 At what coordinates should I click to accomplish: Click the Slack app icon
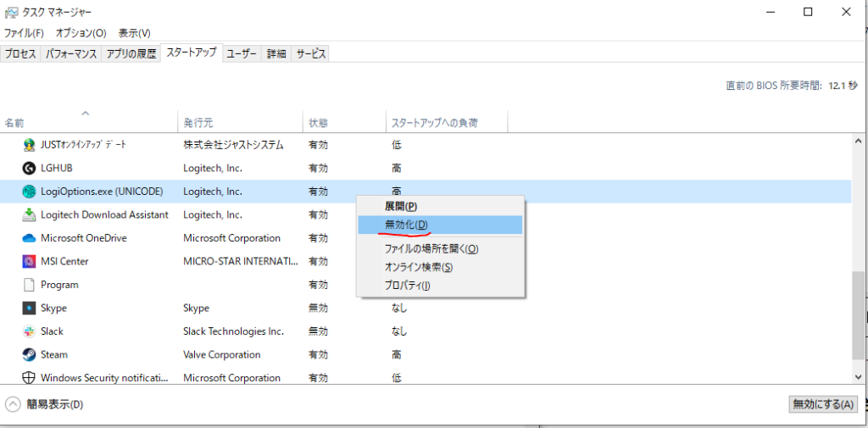[x=28, y=331]
